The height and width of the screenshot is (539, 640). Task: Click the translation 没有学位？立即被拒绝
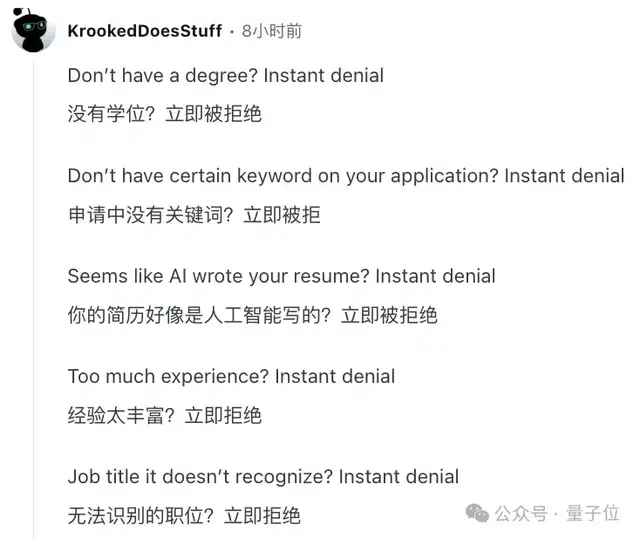164,114
